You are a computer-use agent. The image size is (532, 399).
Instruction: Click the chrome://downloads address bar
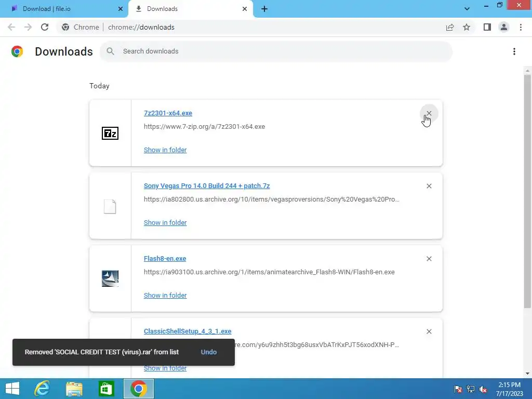(141, 27)
